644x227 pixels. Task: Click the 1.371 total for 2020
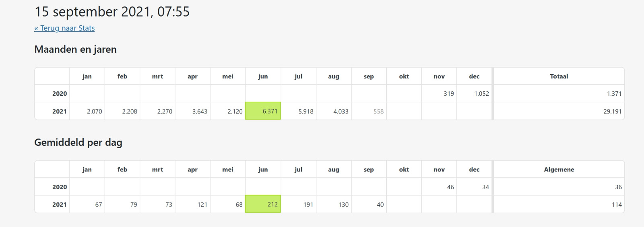click(614, 94)
